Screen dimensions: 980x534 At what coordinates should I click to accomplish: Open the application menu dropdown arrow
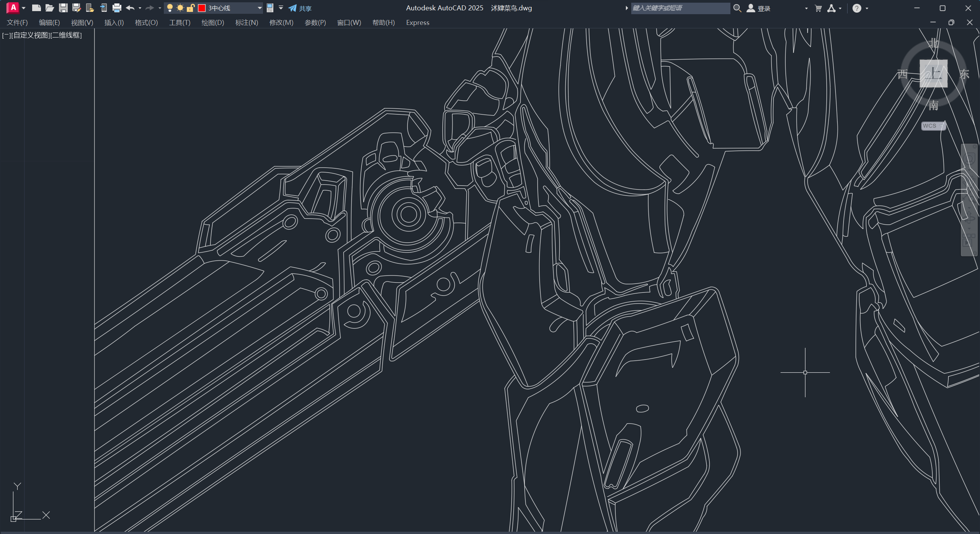[24, 8]
